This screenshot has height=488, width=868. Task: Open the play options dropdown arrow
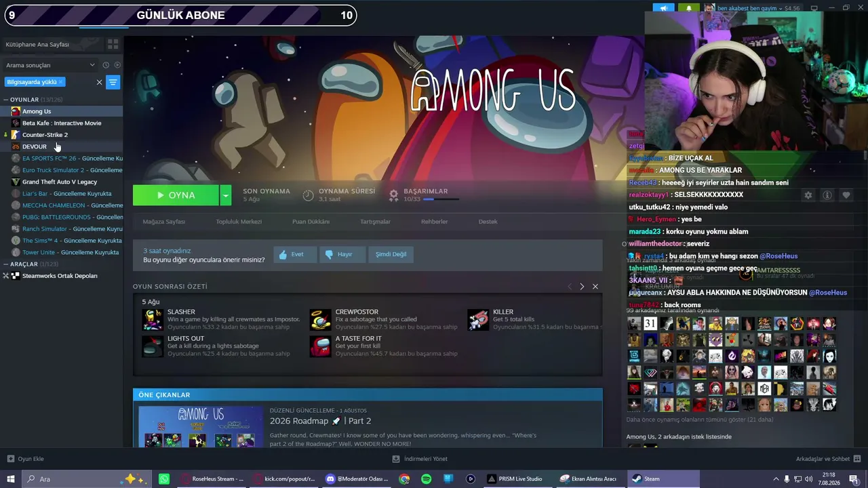pos(226,195)
